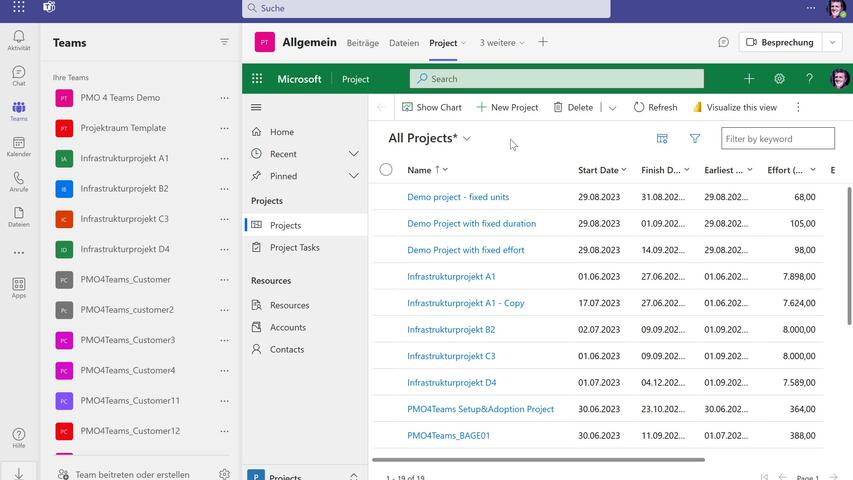Open the Infrastrukturprojekt C3 project link
This screenshot has height=480, width=853.
coord(451,356)
